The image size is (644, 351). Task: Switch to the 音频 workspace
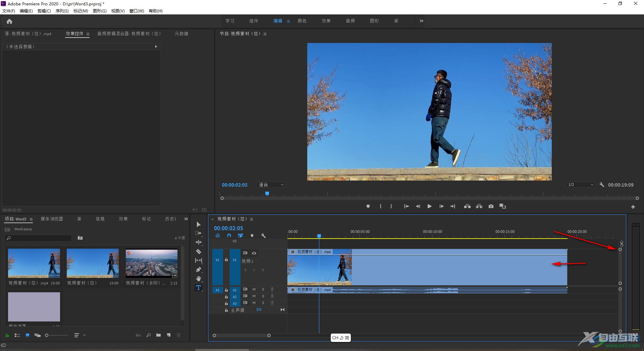tap(350, 21)
